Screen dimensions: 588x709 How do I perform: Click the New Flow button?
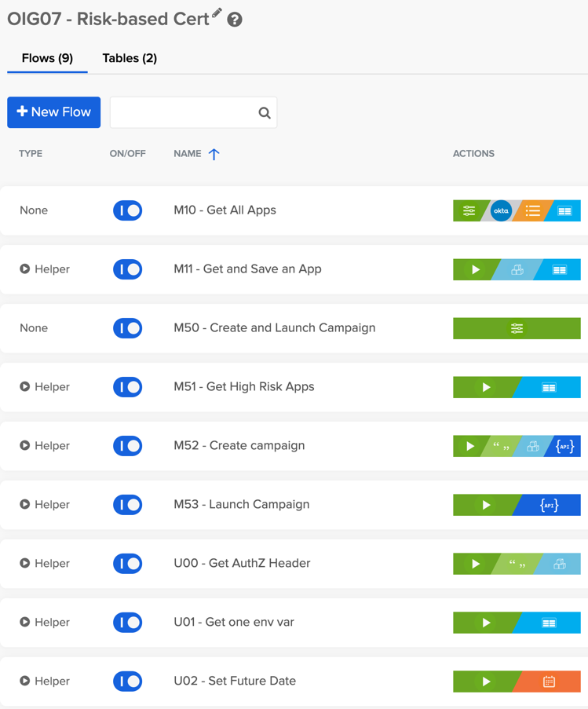click(54, 112)
